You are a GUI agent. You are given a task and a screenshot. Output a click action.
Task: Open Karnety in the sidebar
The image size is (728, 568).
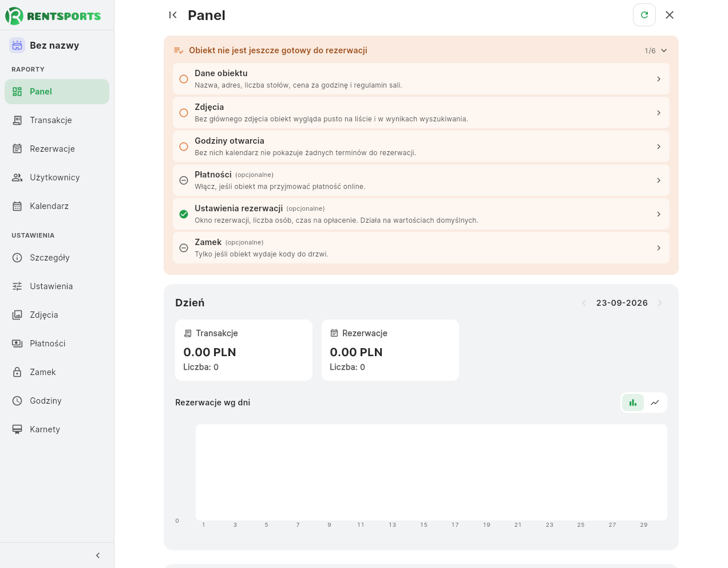click(57, 429)
